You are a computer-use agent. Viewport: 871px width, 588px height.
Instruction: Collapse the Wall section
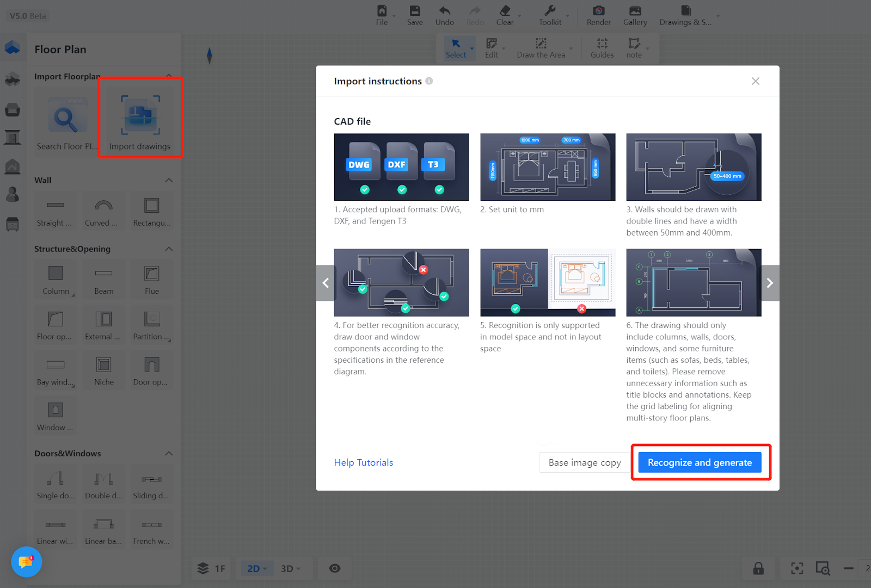tap(169, 181)
